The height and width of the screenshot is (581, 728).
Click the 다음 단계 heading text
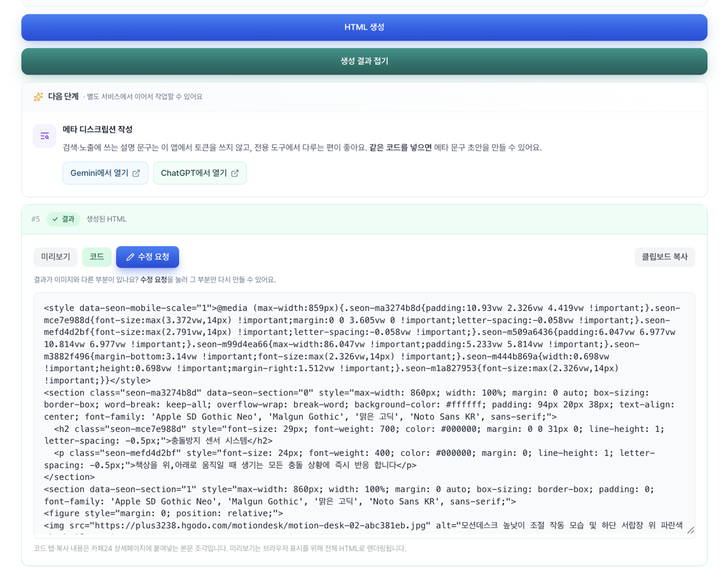tap(63, 96)
